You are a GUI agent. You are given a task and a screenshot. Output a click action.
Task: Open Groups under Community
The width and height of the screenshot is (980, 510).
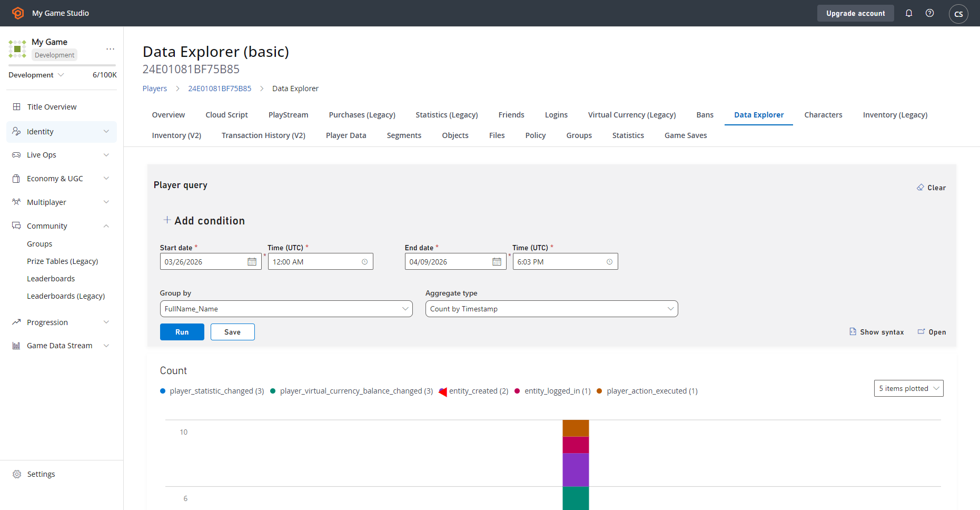[x=39, y=244]
